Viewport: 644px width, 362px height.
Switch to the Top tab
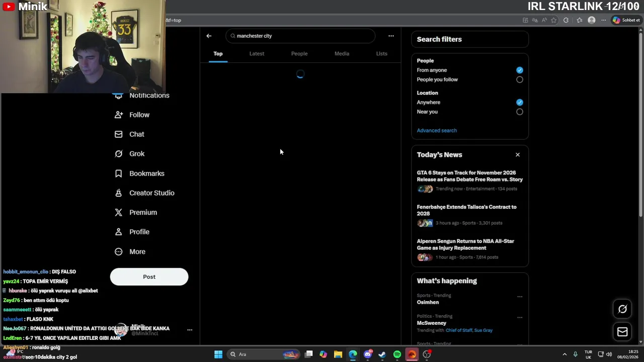[218, 53]
